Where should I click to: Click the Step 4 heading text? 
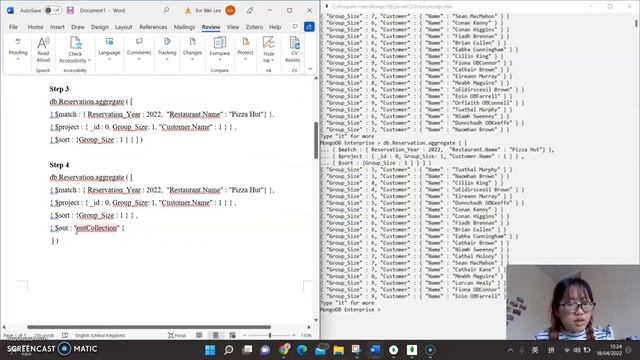coord(59,165)
